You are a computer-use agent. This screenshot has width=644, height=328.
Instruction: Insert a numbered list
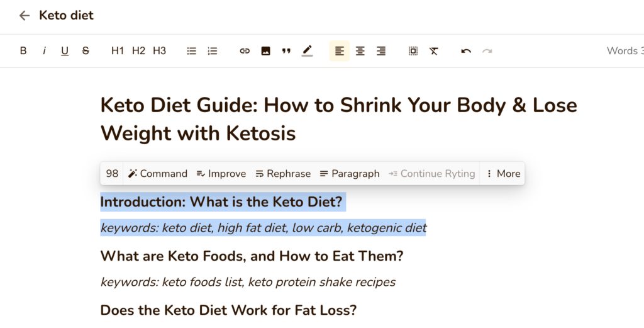[x=213, y=51]
